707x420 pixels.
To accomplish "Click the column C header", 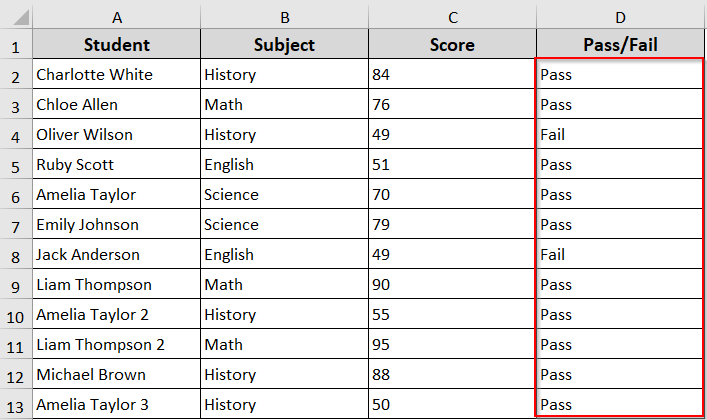I will (x=452, y=16).
